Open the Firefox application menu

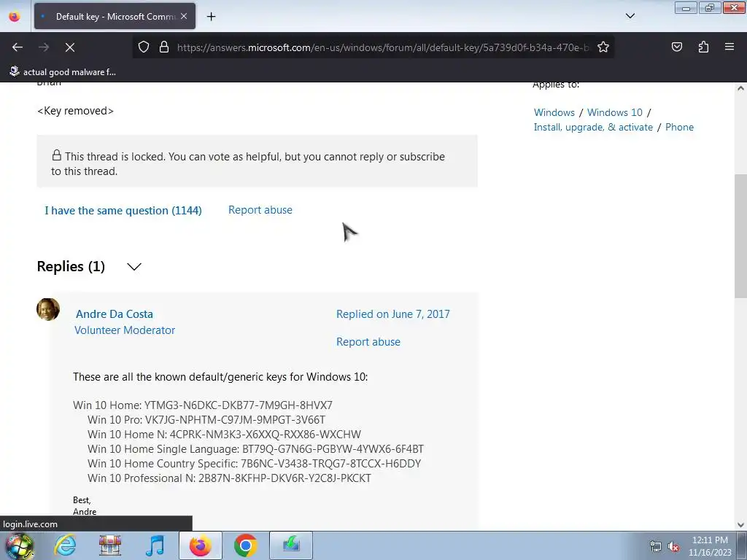[729, 47]
